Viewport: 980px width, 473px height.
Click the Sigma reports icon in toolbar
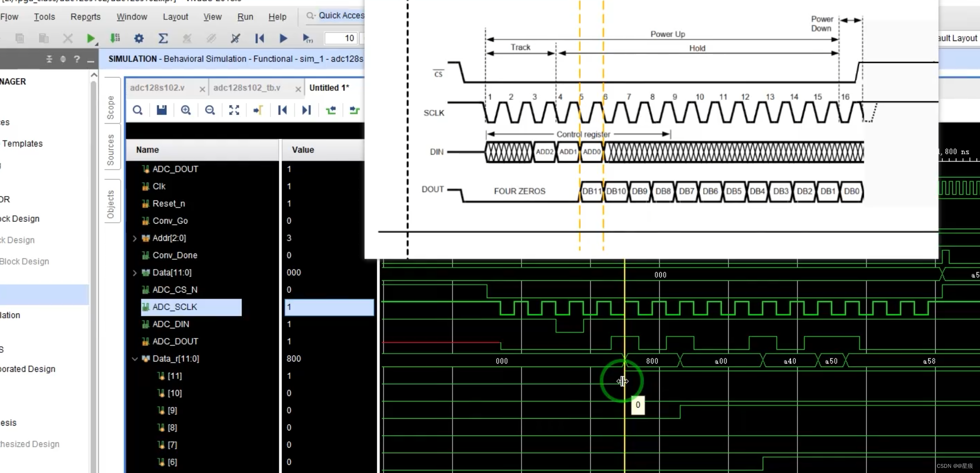coord(163,38)
